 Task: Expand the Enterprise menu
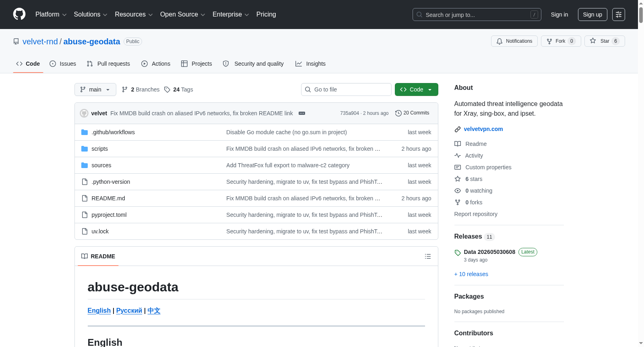pos(231,15)
